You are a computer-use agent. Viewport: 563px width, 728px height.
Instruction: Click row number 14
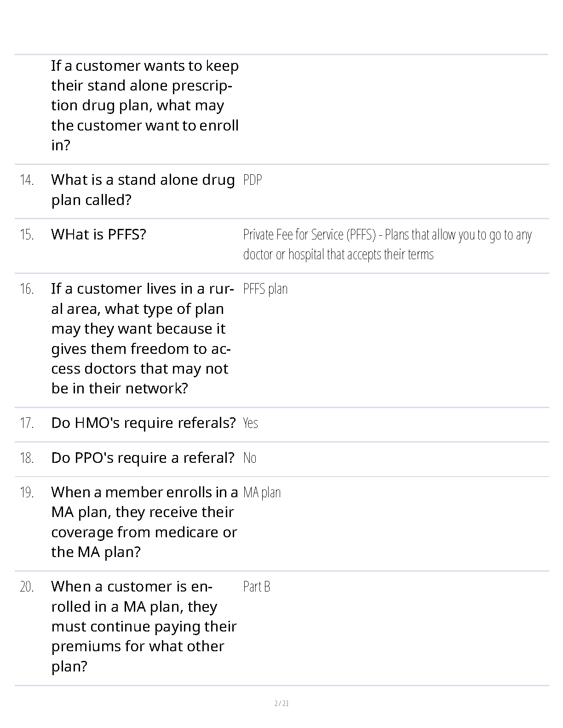tap(27, 180)
